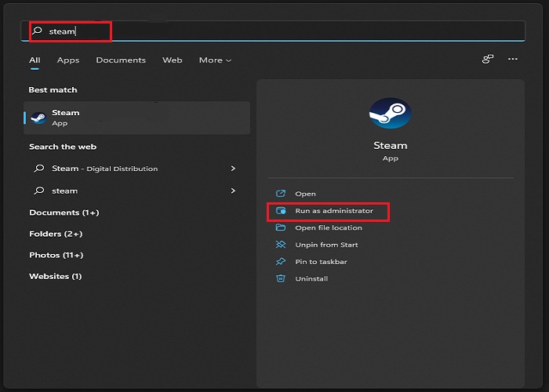Viewport: 549px width, 392px height.
Task: Show Documents (1+) results
Action: click(x=64, y=212)
